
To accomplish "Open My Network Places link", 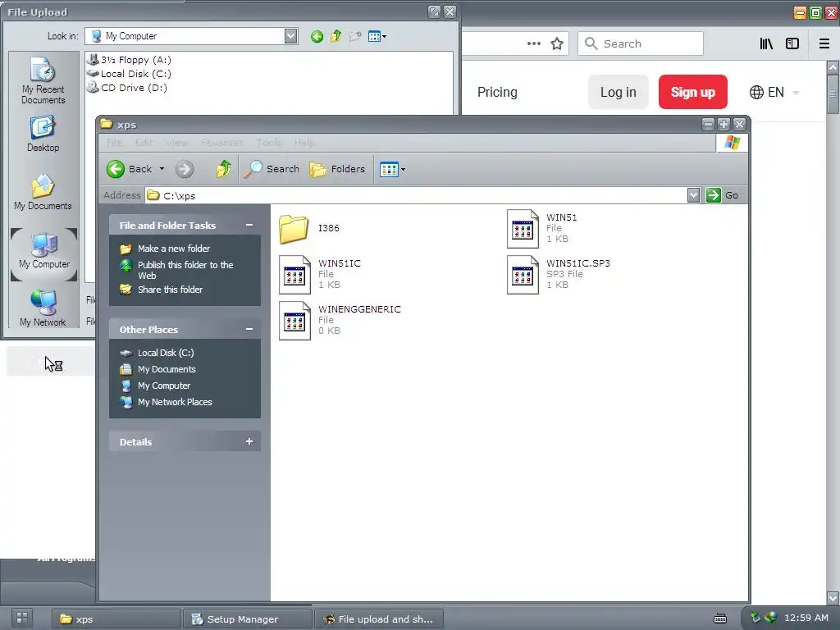I will (x=175, y=402).
